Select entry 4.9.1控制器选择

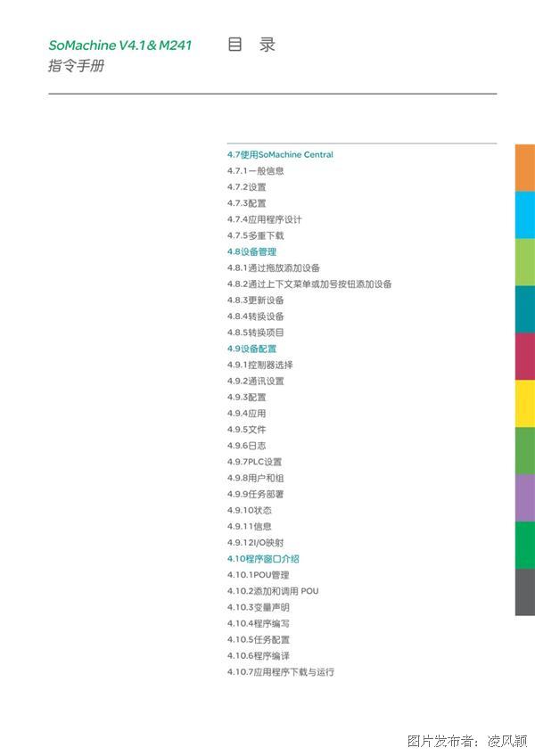260,365
